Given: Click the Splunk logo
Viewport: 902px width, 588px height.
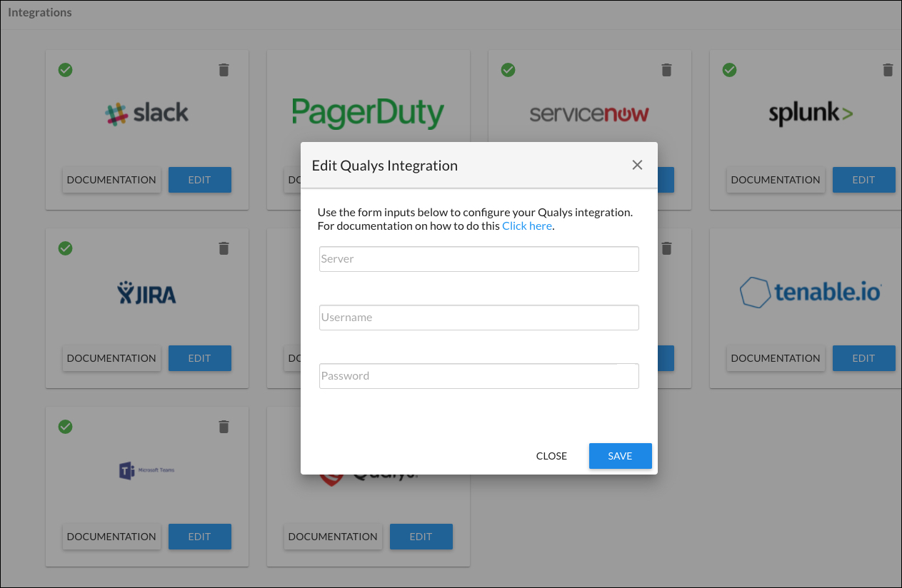Looking at the screenshot, I should 811,114.
